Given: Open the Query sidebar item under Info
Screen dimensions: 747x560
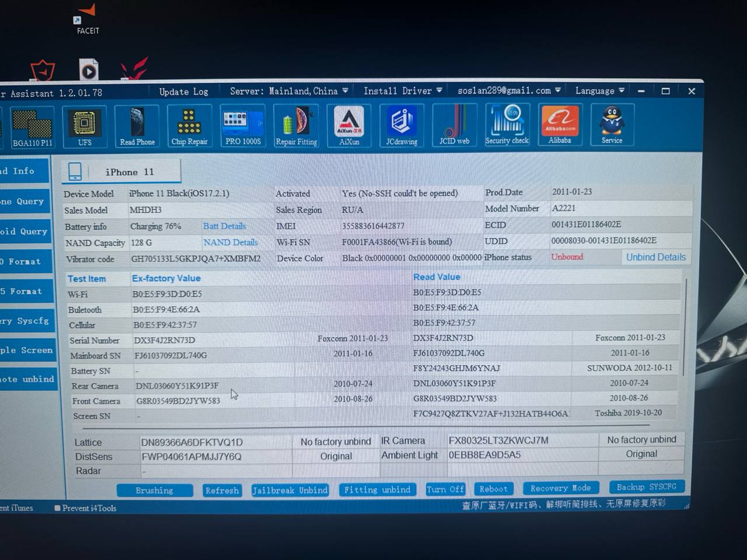Looking at the screenshot, I should (25, 201).
